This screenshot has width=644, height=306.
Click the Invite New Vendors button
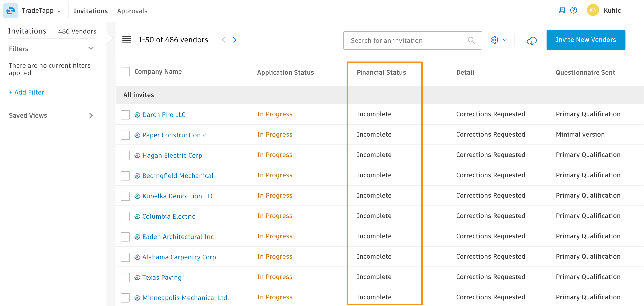pyautogui.click(x=585, y=40)
